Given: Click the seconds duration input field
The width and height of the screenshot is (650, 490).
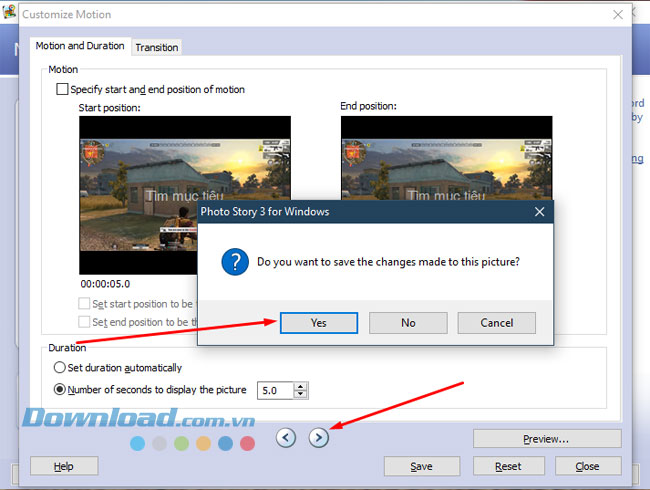Looking at the screenshot, I should [x=275, y=391].
